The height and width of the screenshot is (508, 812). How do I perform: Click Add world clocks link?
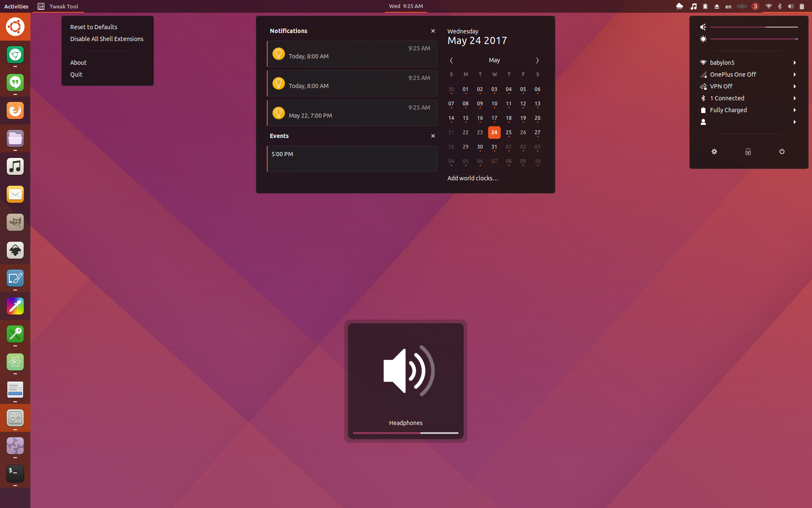point(472,178)
